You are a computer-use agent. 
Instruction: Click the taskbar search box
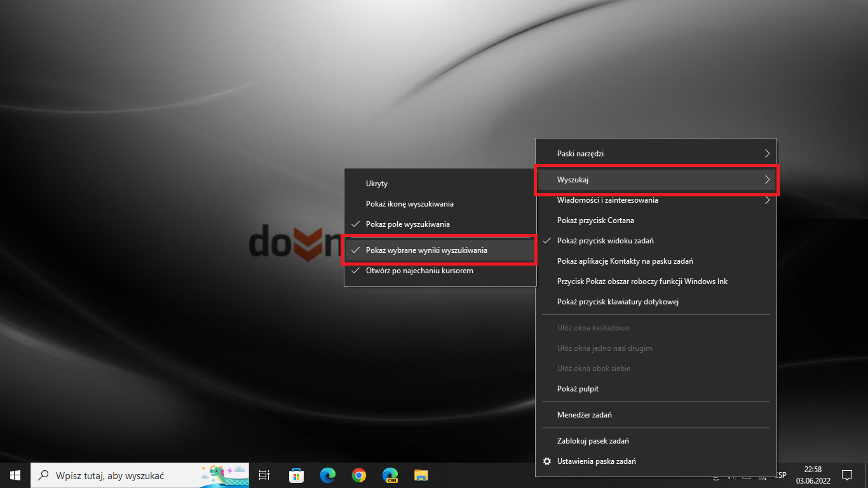[x=140, y=475]
